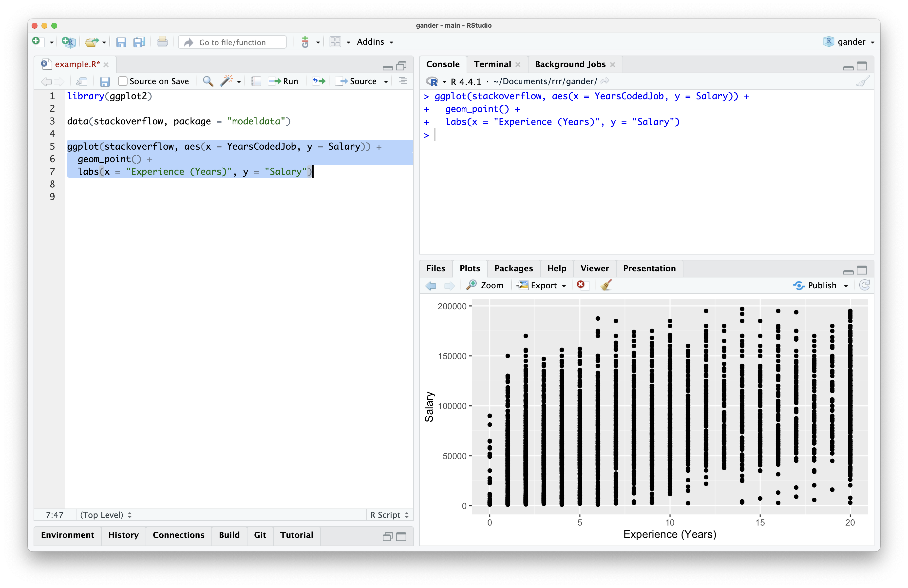Refresh the displayed plot
This screenshot has width=908, height=588.
coord(865,285)
